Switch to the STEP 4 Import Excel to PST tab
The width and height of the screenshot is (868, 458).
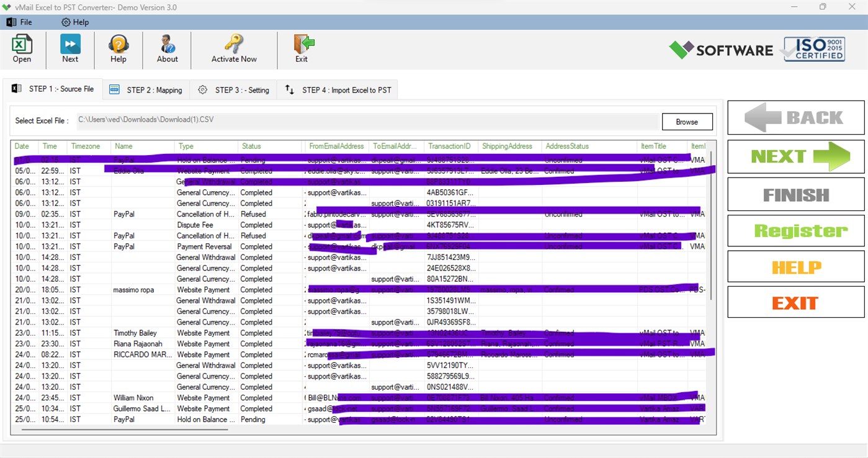(338, 89)
